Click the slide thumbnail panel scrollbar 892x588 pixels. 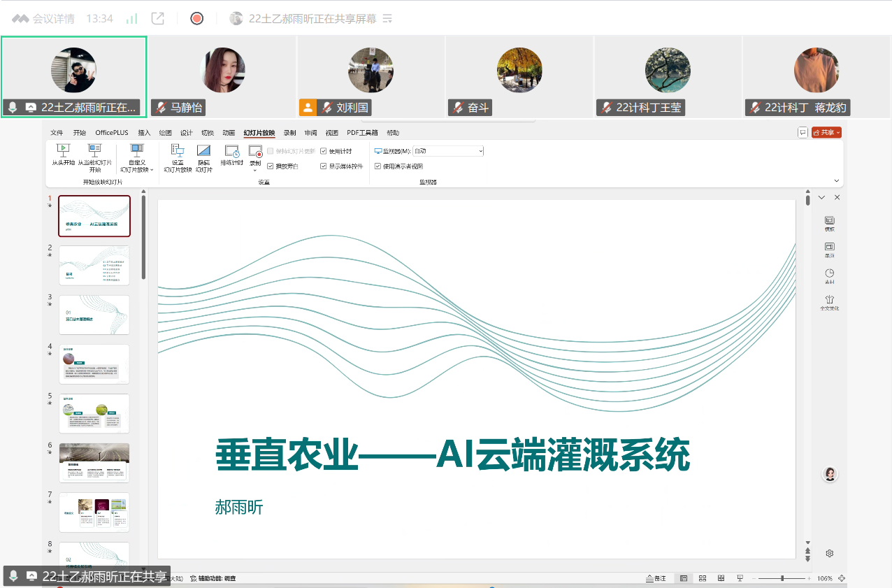(x=143, y=238)
